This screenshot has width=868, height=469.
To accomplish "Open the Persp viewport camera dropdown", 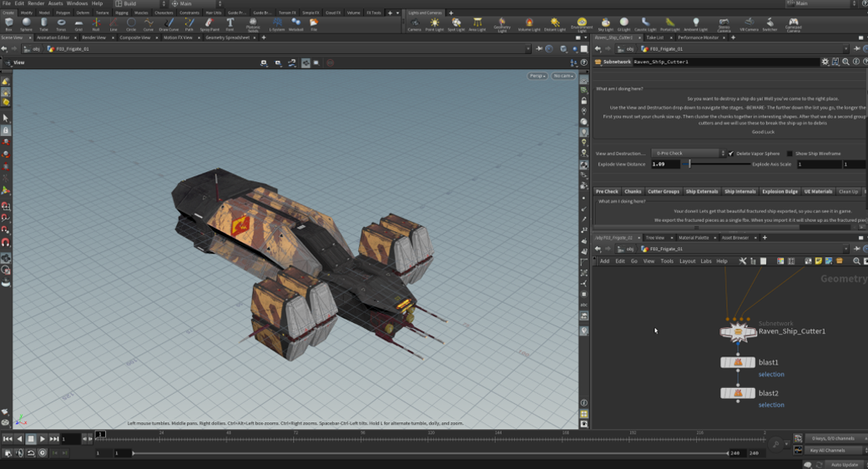I will [537, 76].
